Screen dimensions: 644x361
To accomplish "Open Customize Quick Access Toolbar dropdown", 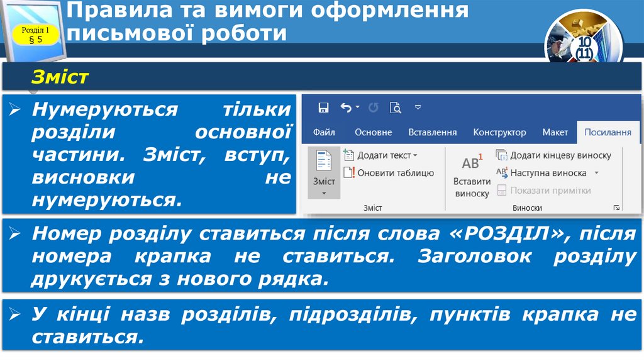I will tap(418, 107).
